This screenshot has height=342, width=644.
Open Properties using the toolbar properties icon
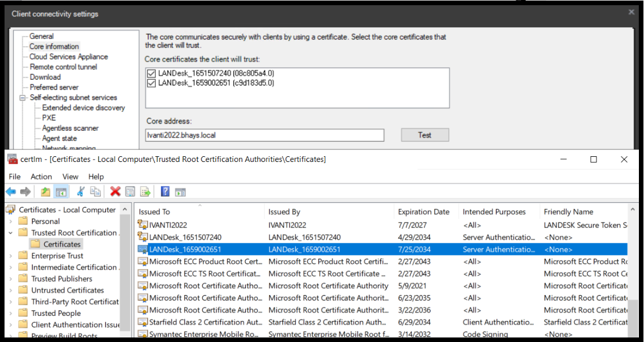pyautogui.click(x=130, y=191)
